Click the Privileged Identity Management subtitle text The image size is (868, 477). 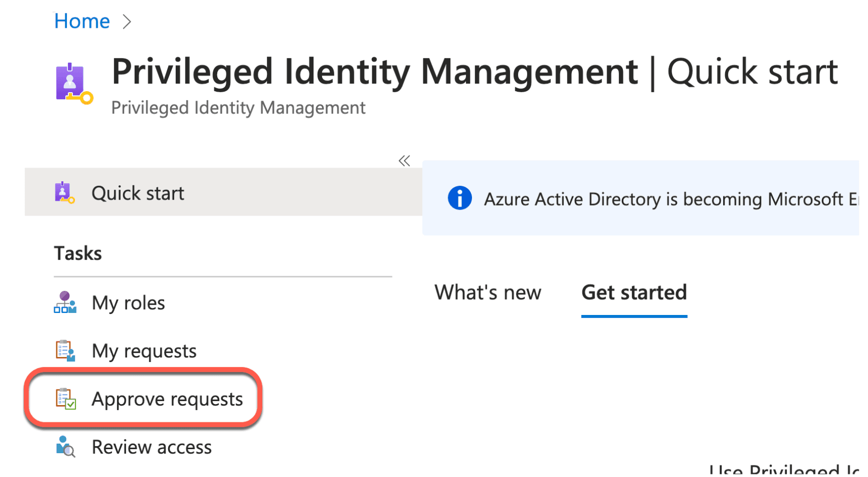pos(238,108)
